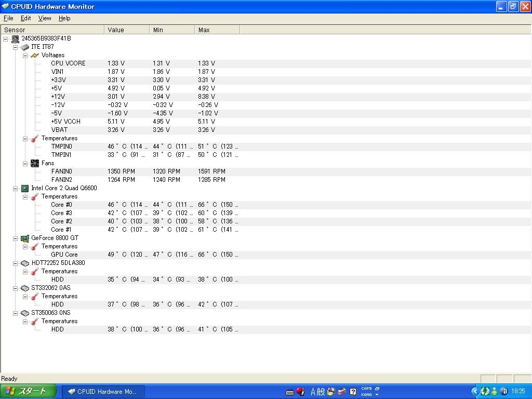Open the File menu

tap(8, 18)
